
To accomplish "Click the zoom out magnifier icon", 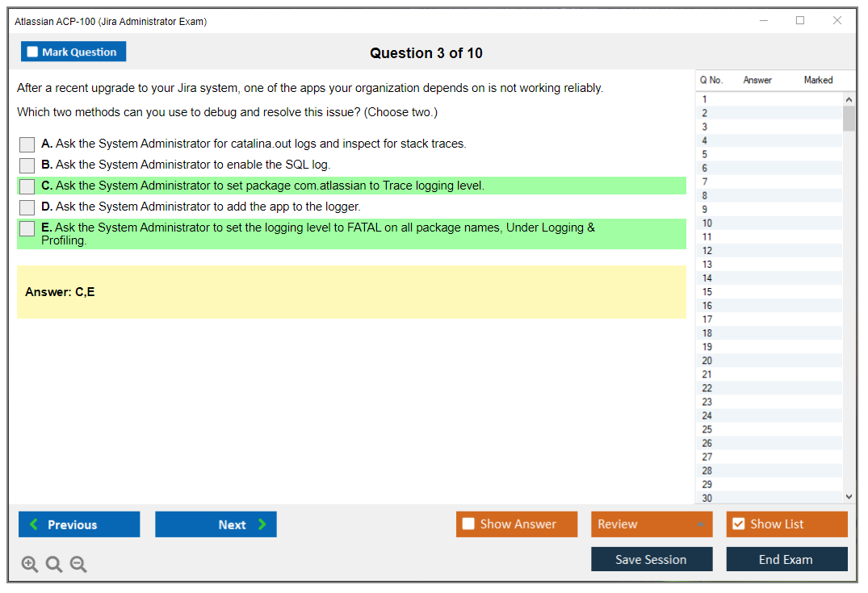I will [78, 565].
